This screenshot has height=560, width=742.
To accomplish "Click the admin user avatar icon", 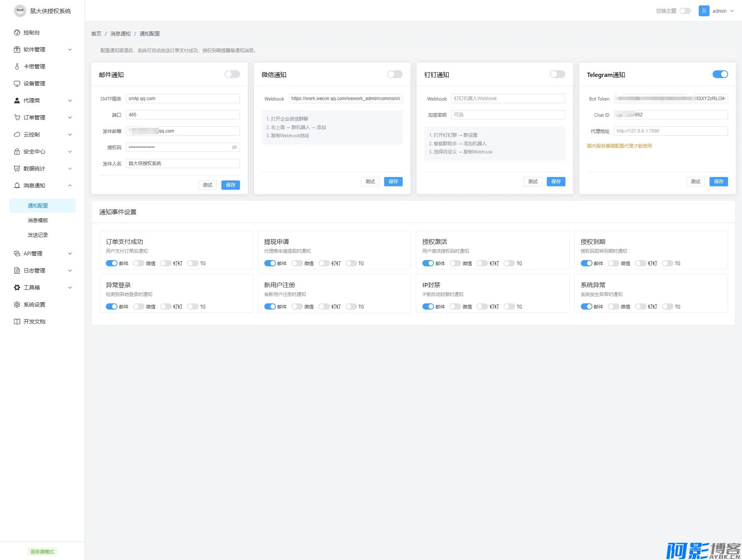I will click(704, 11).
